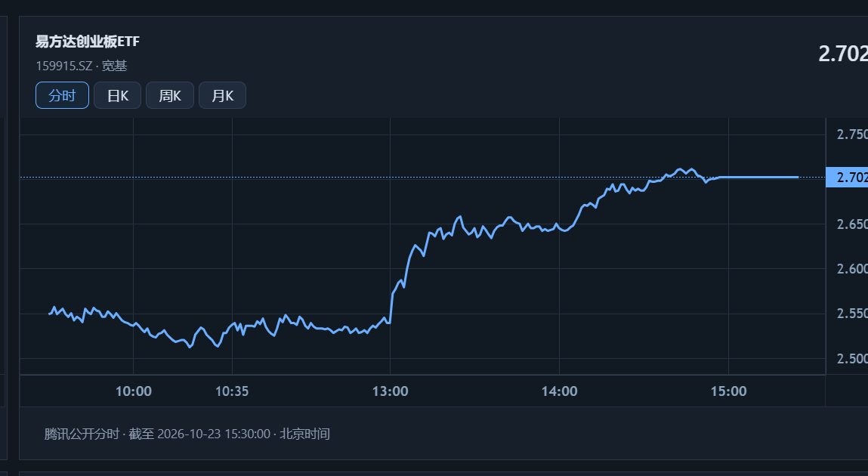Click the 易方达创业板ETF fund title
Image resolution: width=868 pixels, height=476 pixels.
point(88,42)
